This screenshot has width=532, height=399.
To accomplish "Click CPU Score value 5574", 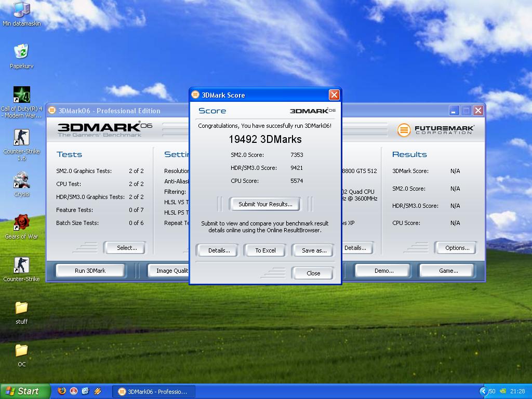I will 297,181.
